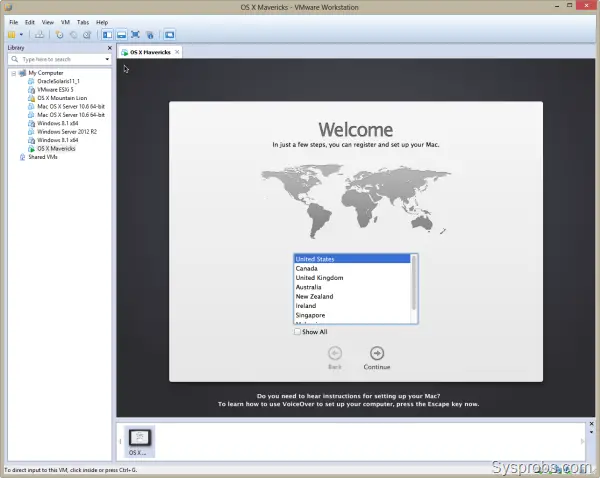Select Singapore in country list
Image resolution: width=600 pixels, height=478 pixels.
352,315
